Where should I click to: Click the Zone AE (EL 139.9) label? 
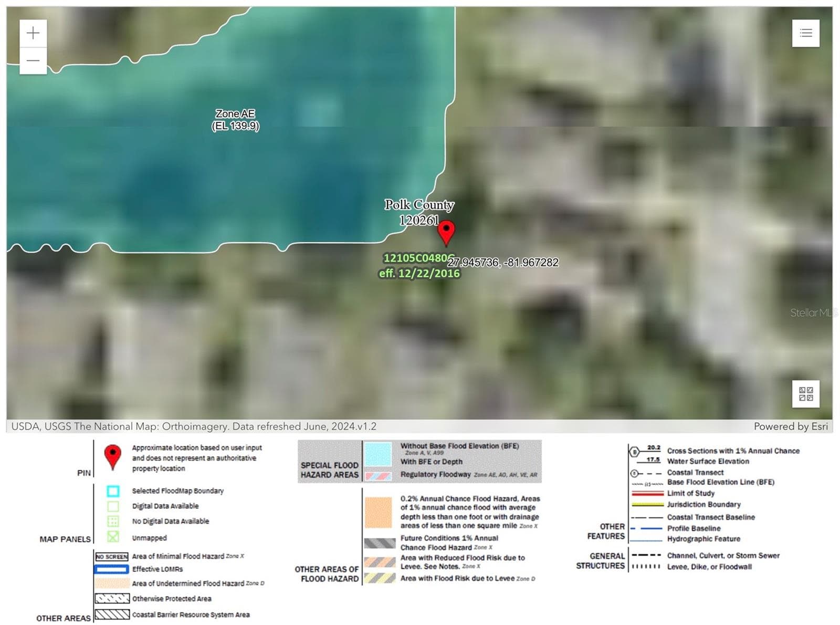(x=235, y=120)
